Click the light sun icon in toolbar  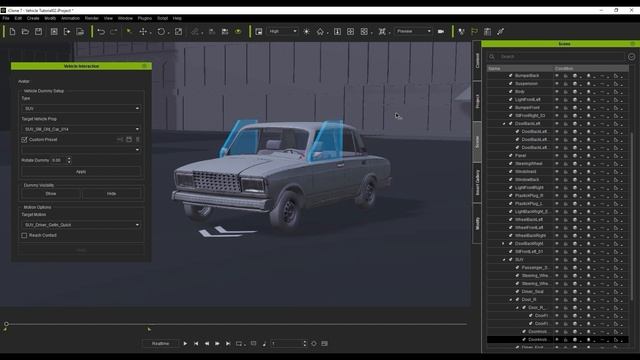point(307,31)
